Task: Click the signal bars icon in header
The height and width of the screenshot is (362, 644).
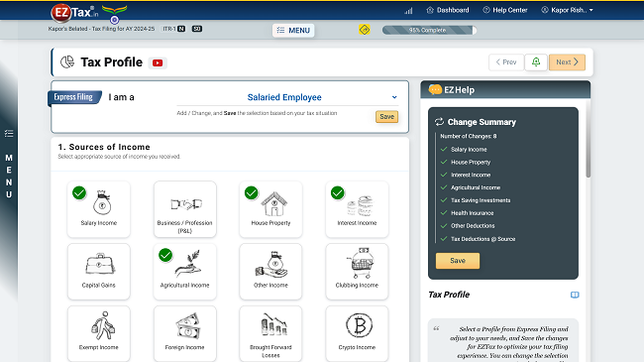Action: tap(408, 10)
